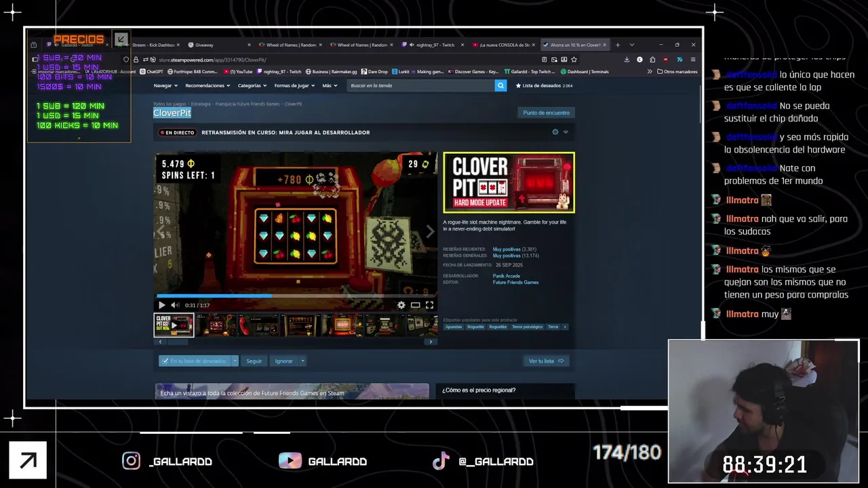Viewport: 868px width, 488px height.
Task: Select the first trailer thumbnail
Action: (x=174, y=325)
